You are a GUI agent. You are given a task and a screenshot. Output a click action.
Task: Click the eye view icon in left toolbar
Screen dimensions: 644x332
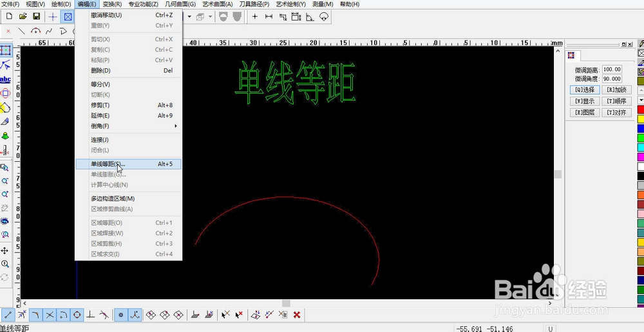pyautogui.click(x=5, y=221)
